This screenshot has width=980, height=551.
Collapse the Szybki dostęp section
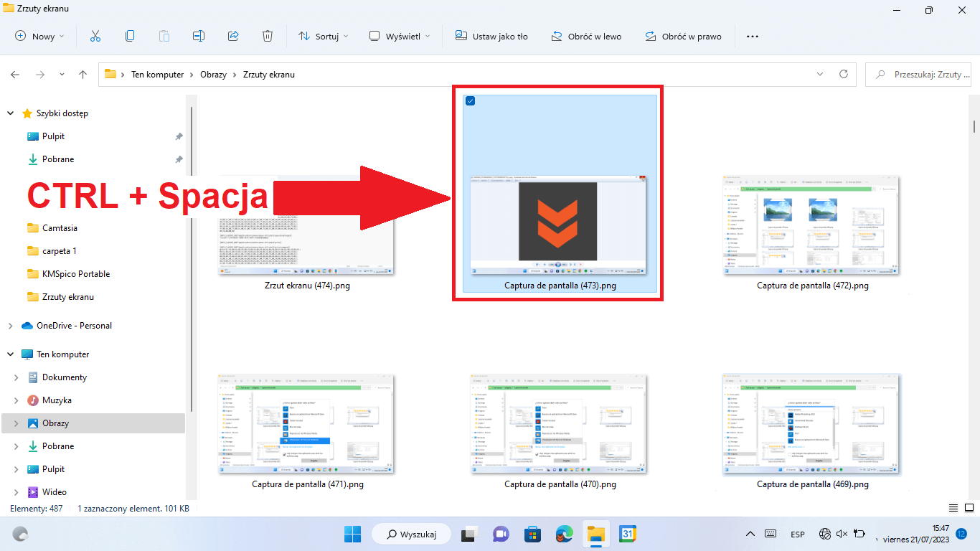click(10, 113)
